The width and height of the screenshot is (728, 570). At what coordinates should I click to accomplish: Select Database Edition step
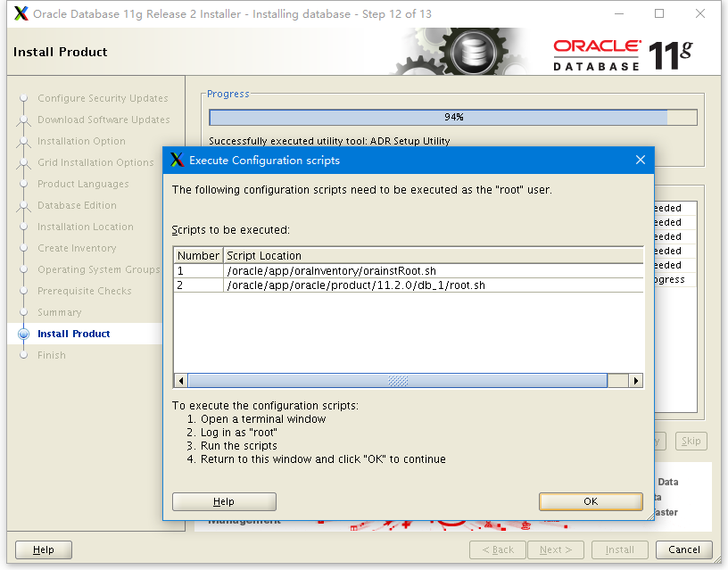pyautogui.click(x=77, y=205)
